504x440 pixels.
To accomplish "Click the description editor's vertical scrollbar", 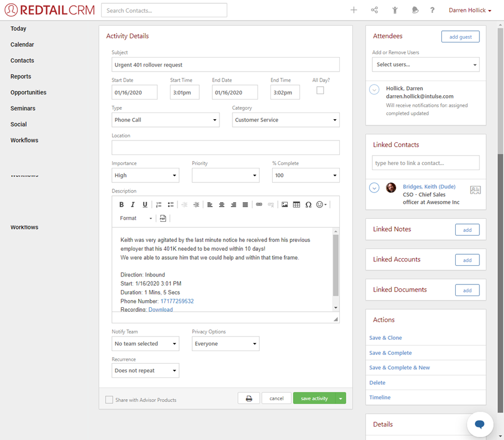I will click(335, 265).
